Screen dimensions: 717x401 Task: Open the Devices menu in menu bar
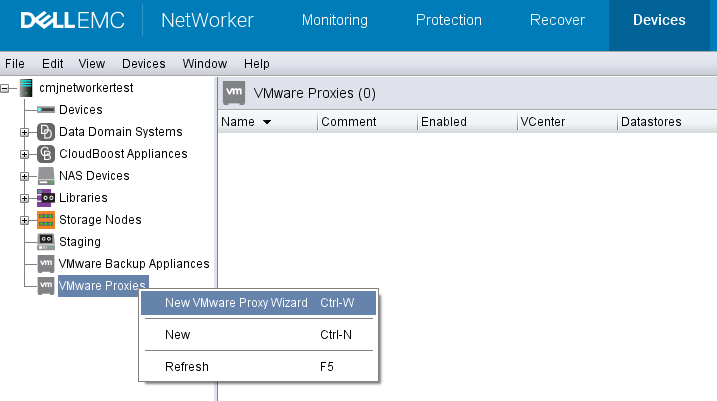144,64
